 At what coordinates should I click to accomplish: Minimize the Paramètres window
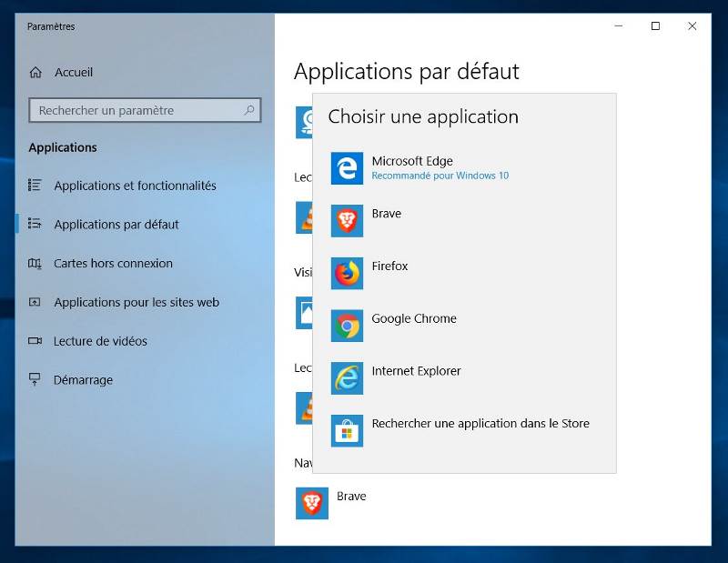click(619, 26)
